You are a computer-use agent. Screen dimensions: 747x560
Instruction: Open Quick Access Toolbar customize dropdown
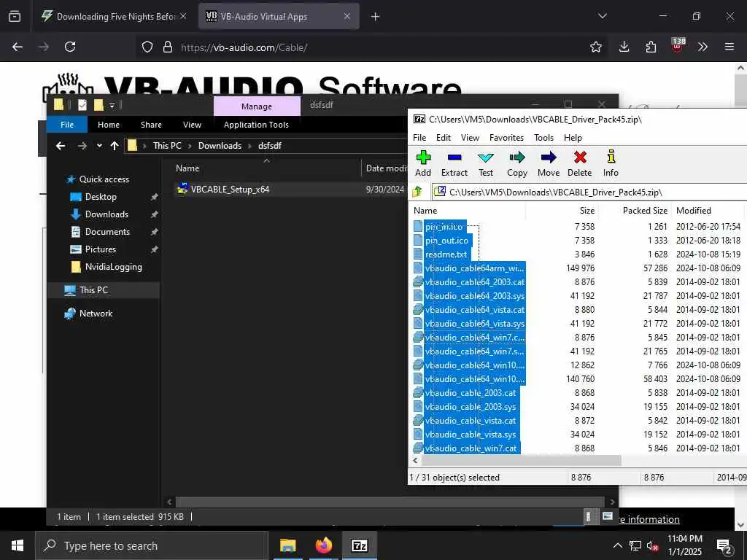point(112,105)
